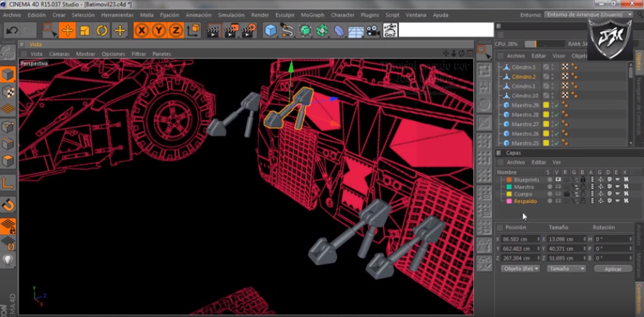Enable Polygons mode in left sidebar
The image size is (644, 317).
coord(8,161)
